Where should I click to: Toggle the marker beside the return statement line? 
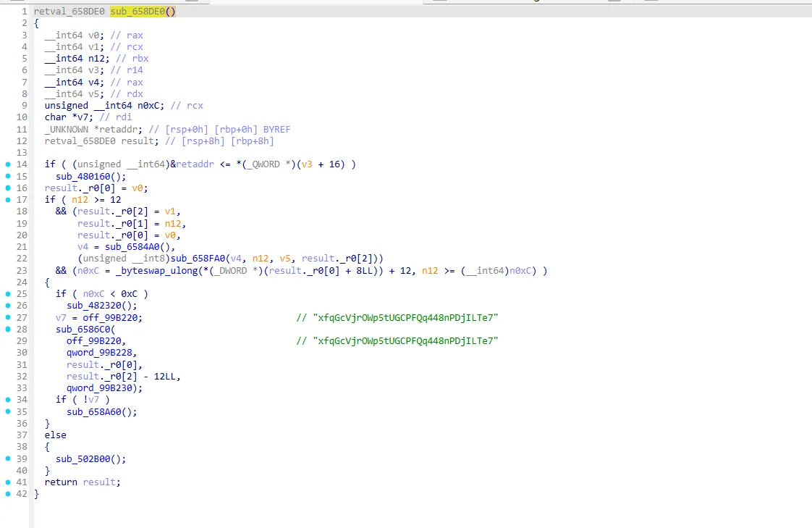[7, 482]
